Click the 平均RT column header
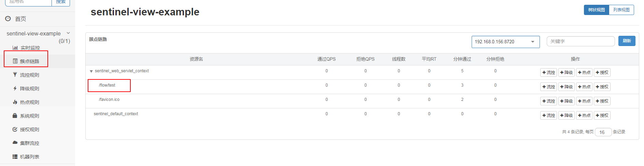 (x=429, y=59)
